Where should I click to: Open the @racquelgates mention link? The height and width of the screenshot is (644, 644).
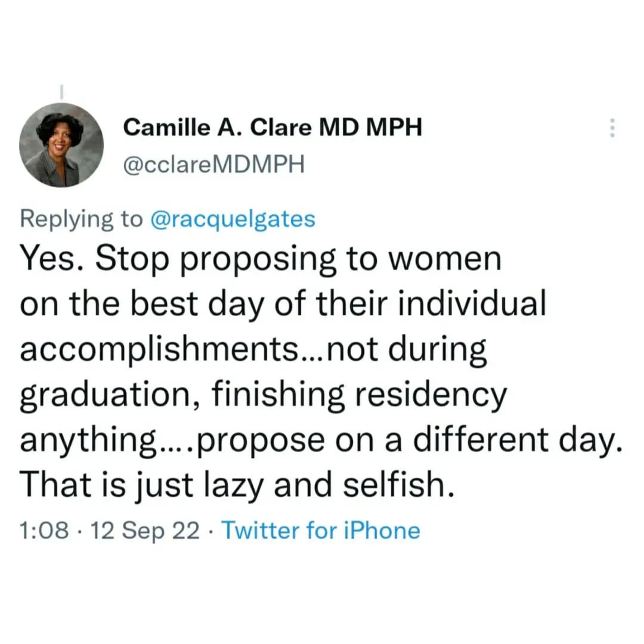[232, 219]
